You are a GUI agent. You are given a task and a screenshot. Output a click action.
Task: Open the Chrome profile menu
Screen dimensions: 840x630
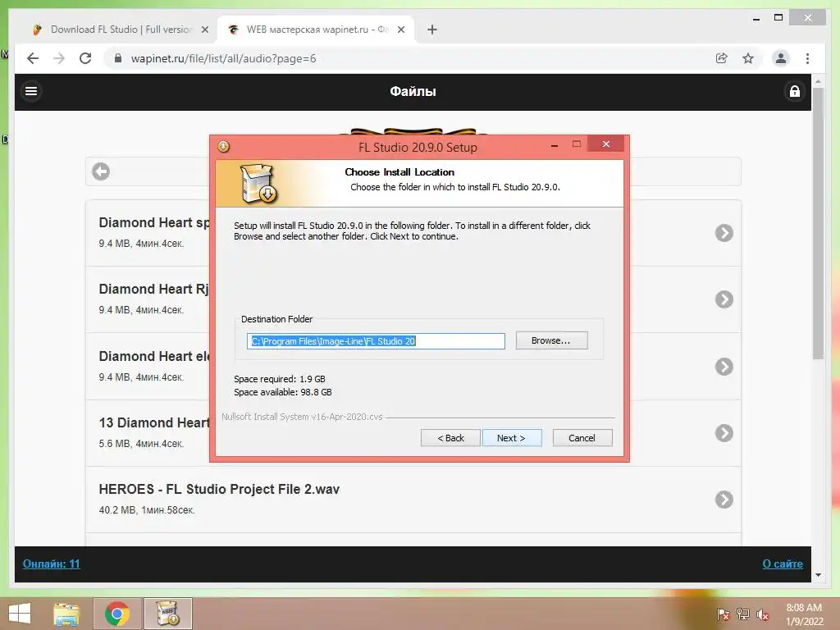pyautogui.click(x=781, y=58)
